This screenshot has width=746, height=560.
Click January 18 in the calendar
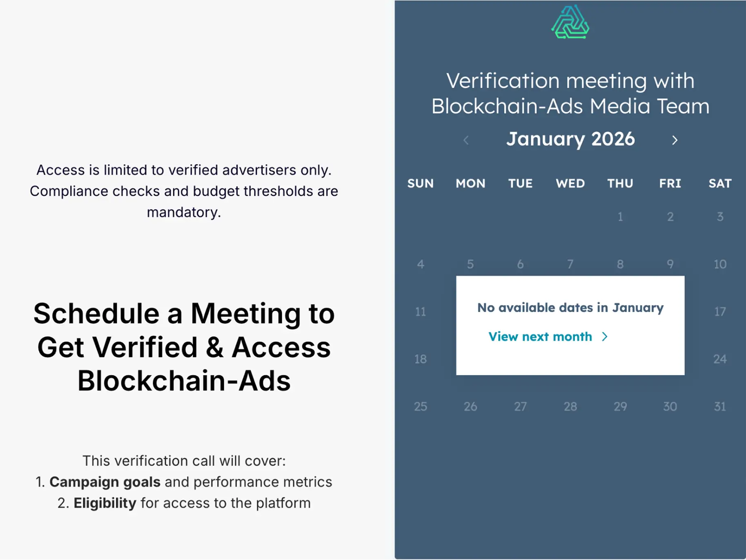pyautogui.click(x=421, y=359)
